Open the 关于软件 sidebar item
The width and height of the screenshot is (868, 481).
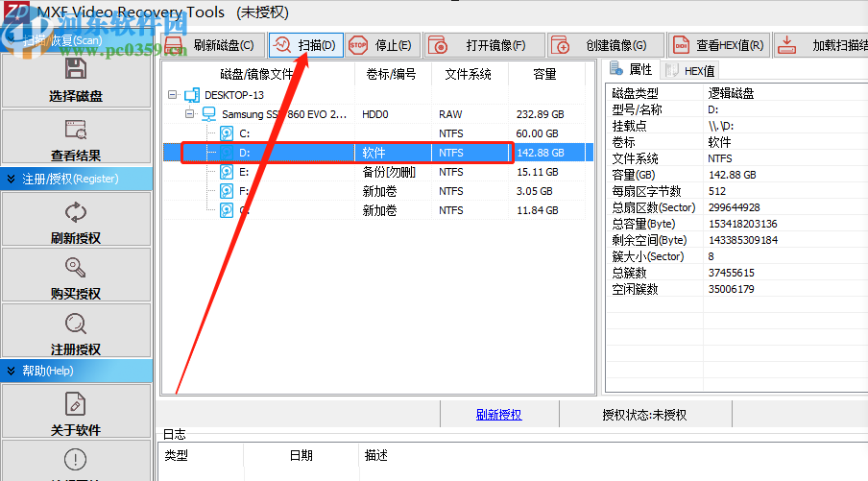[76, 413]
